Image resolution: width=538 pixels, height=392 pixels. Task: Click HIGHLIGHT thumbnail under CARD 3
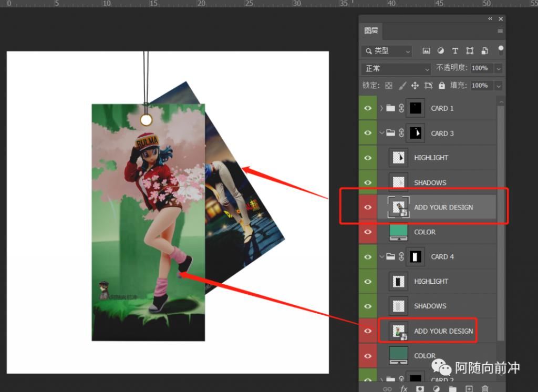pos(398,158)
